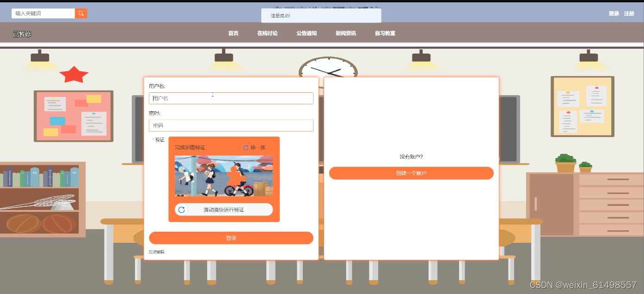644x294 pixels.
Task: Click the 没有账户? text
Action: tap(411, 157)
